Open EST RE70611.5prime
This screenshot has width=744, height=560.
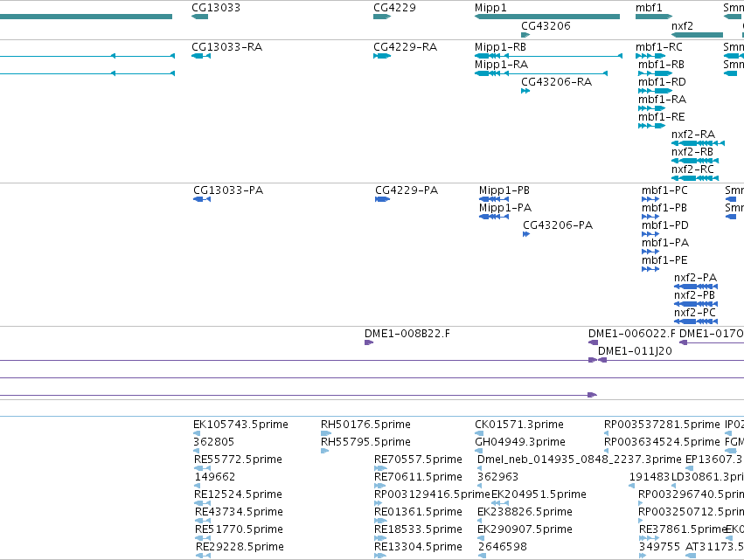[380, 486]
